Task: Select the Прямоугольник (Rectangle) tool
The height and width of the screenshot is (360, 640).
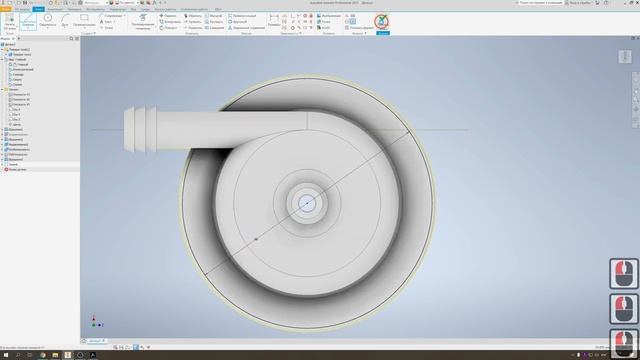Action: click(84, 20)
